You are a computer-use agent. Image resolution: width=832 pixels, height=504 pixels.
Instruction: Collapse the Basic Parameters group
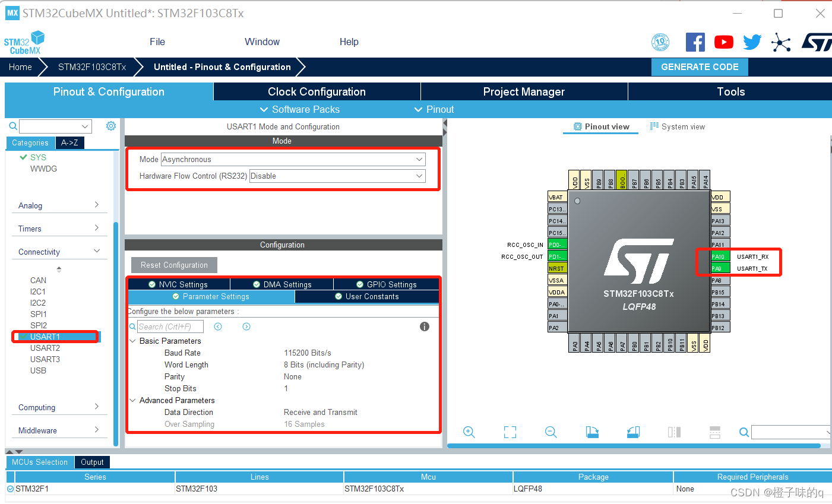click(133, 341)
